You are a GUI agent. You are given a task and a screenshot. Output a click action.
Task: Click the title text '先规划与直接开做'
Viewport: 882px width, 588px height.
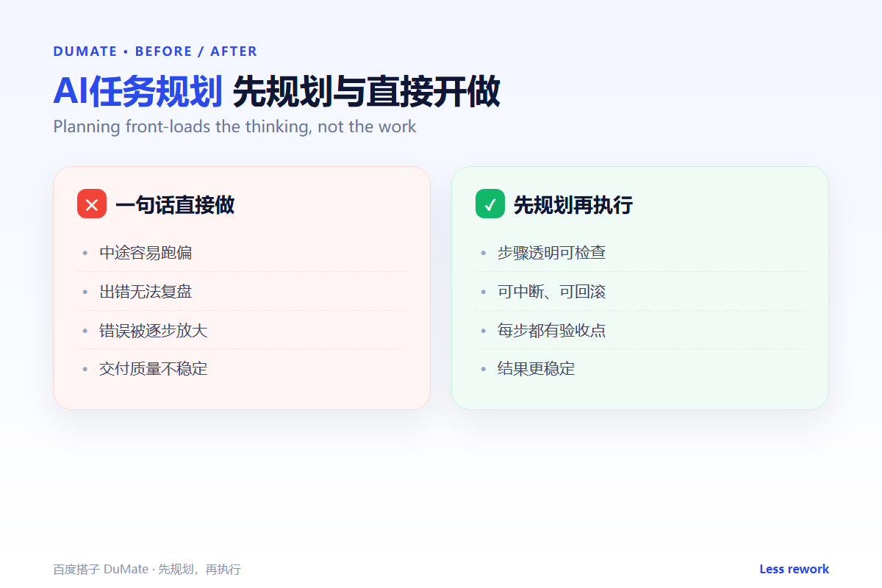tap(366, 92)
